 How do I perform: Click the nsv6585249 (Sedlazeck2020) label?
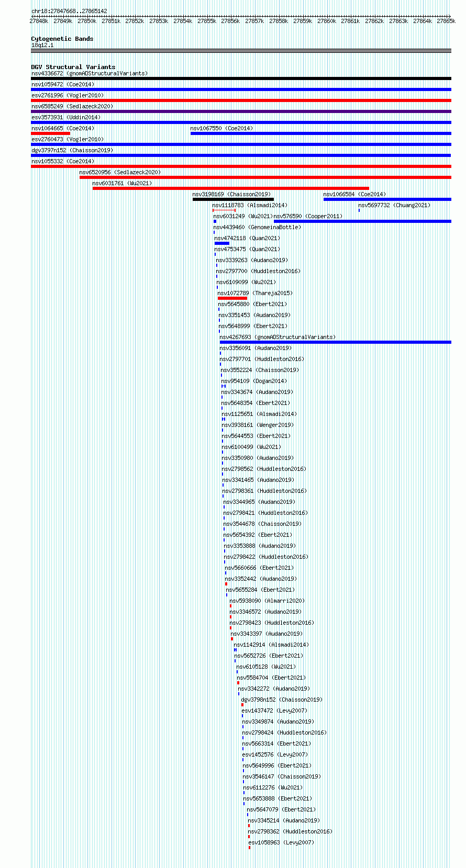tap(72, 106)
